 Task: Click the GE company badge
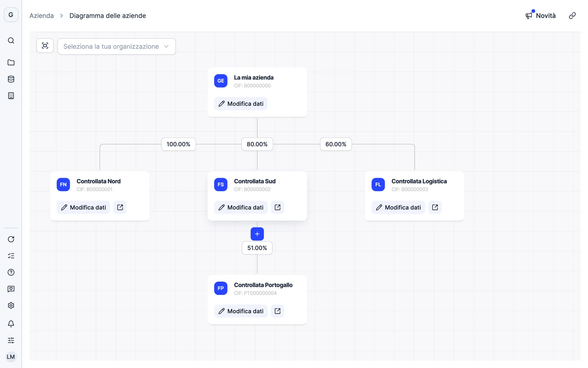point(221,81)
